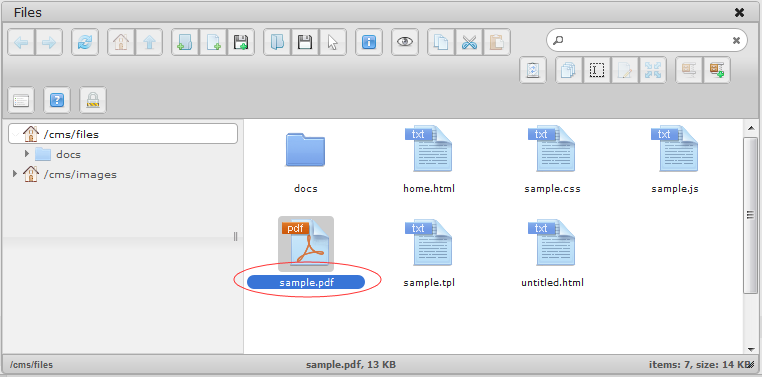762x377 pixels.
Task: Edit the file with the pencil icon
Action: (625, 70)
